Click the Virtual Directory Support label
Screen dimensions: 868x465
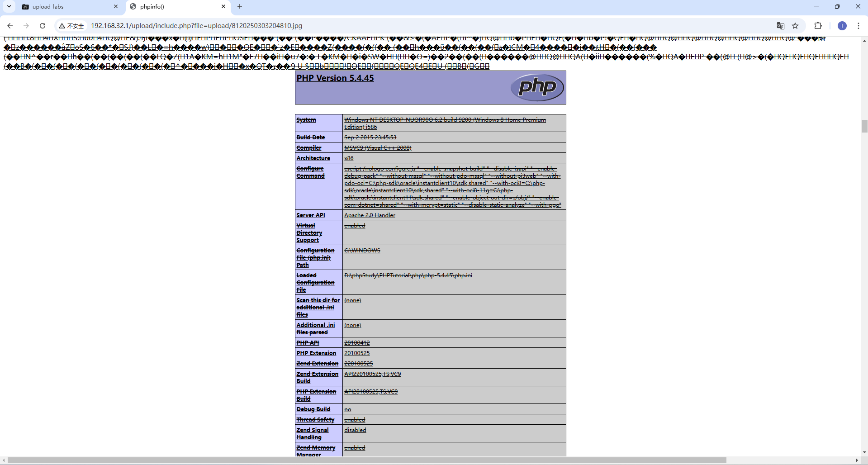point(309,233)
